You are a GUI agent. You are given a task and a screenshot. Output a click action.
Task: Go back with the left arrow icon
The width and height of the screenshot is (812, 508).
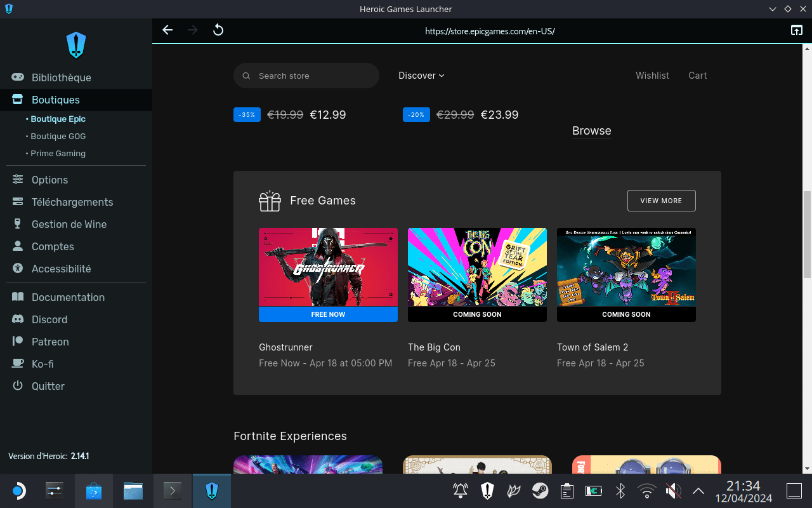pyautogui.click(x=167, y=30)
